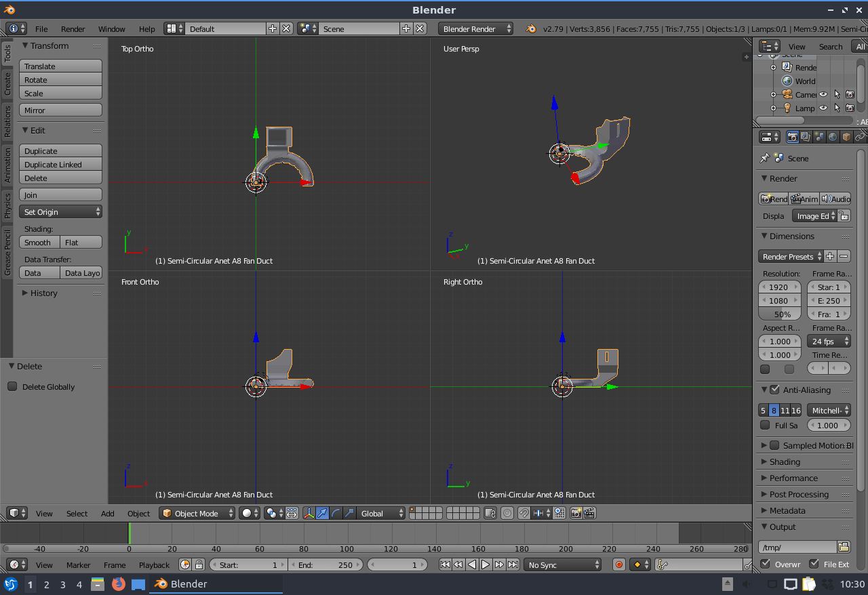Viewport: 868px width, 595px height.
Task: Select the rotate manipulator icon
Action: (336, 513)
